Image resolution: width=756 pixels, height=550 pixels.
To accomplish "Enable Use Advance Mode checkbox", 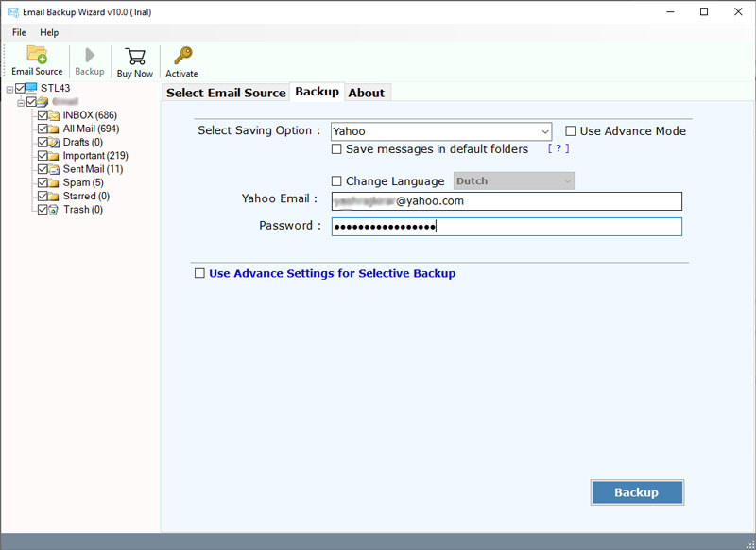I will (571, 131).
